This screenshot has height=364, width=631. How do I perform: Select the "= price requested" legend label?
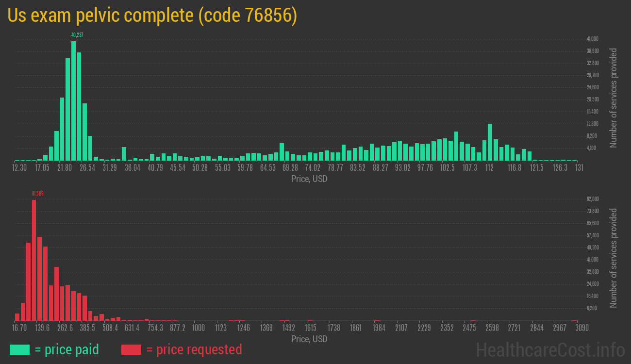[194, 349]
